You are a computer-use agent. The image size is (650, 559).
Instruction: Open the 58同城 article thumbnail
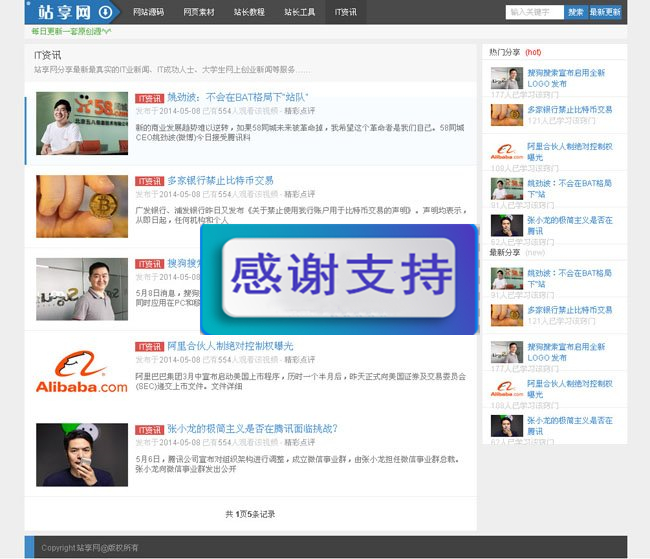tap(82, 123)
